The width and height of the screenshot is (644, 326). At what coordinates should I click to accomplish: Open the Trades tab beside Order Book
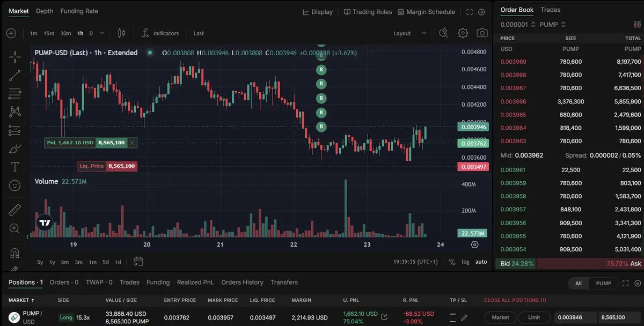point(551,10)
